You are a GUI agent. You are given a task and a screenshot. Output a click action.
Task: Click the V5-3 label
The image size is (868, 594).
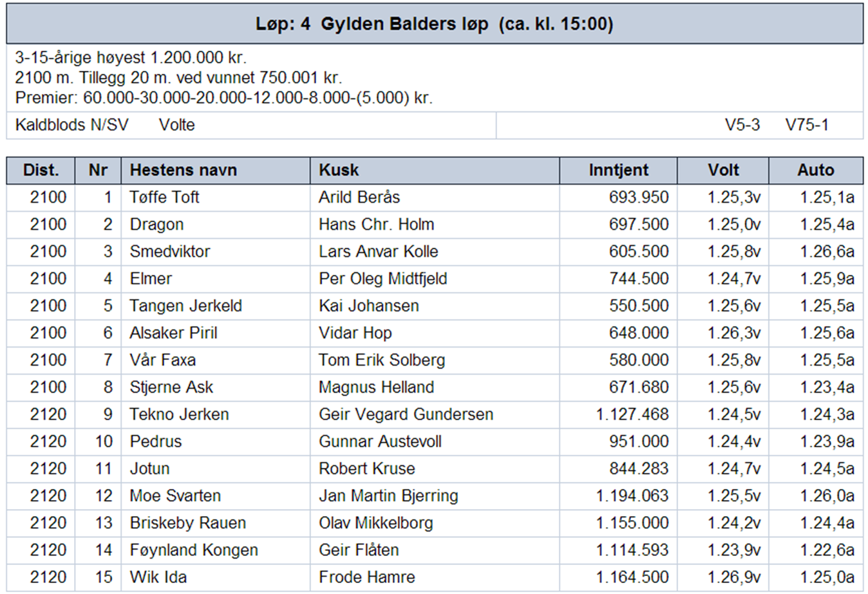pyautogui.click(x=742, y=125)
